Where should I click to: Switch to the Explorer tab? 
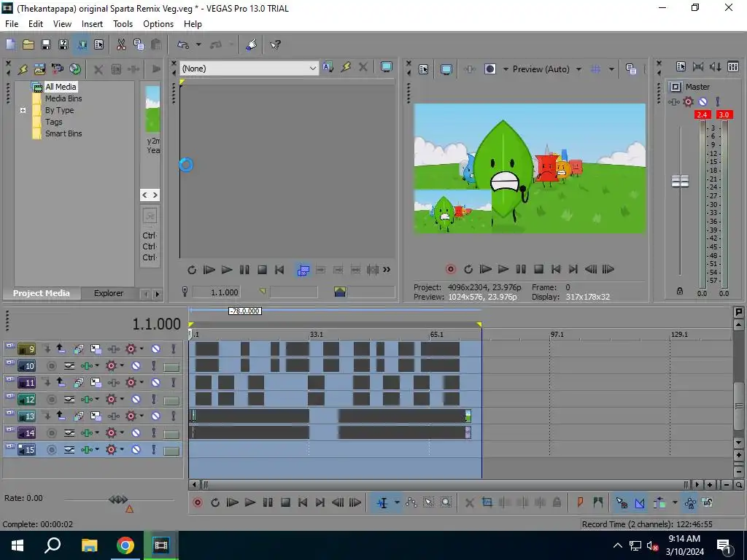(109, 293)
